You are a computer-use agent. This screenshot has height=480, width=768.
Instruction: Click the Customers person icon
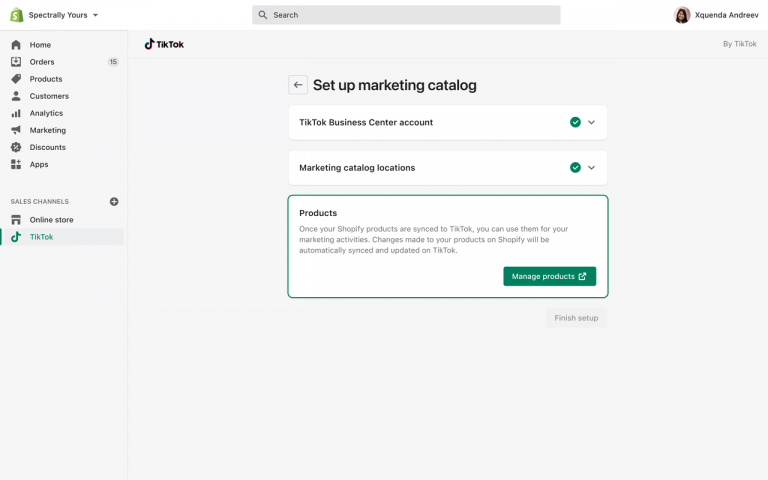point(16,96)
